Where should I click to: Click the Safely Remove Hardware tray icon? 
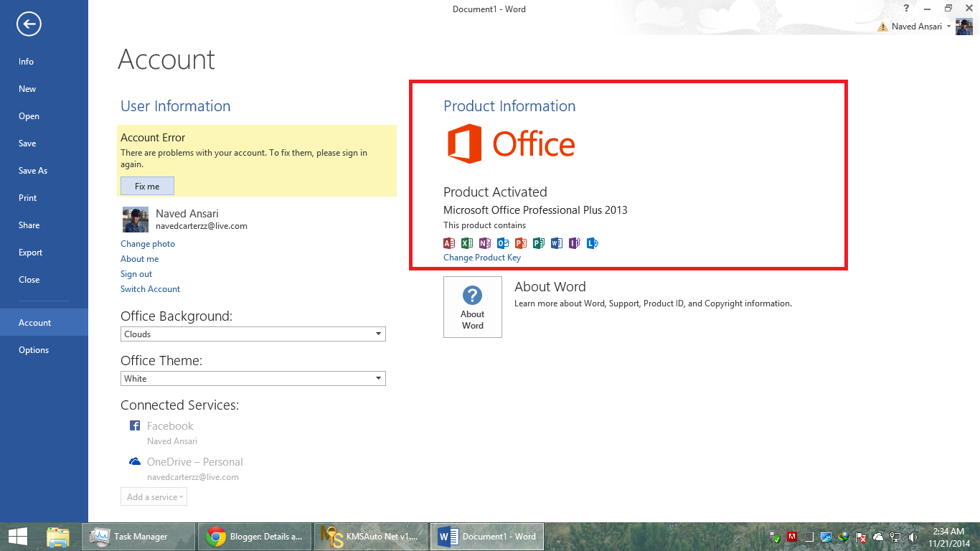pos(775,537)
